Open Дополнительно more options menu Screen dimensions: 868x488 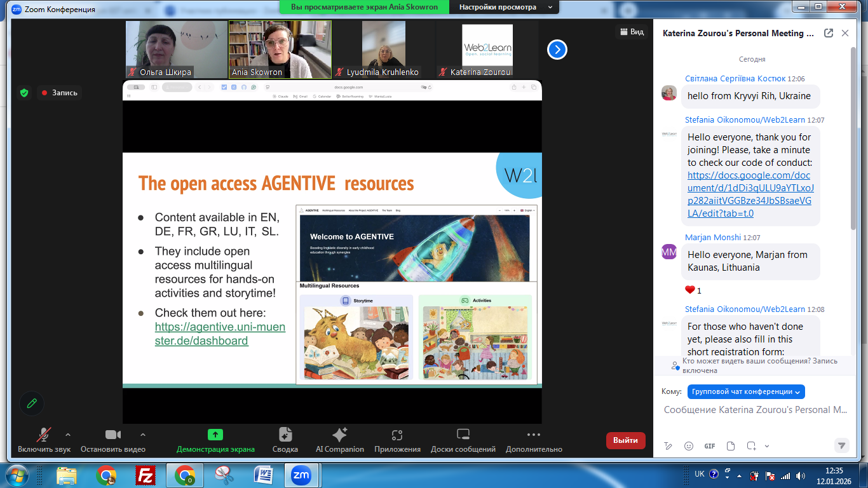point(534,440)
